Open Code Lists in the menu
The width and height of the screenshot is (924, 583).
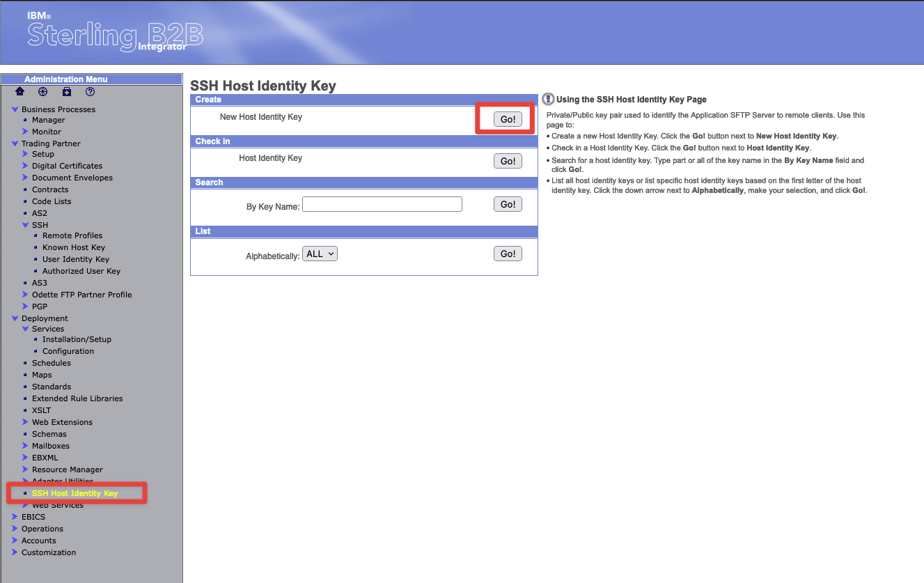(x=52, y=201)
